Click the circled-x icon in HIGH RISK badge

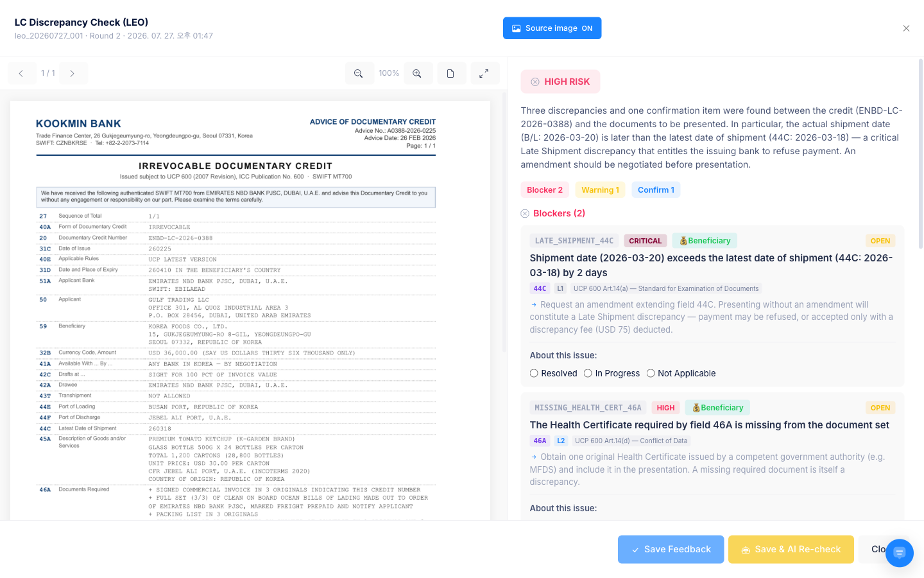coord(535,82)
